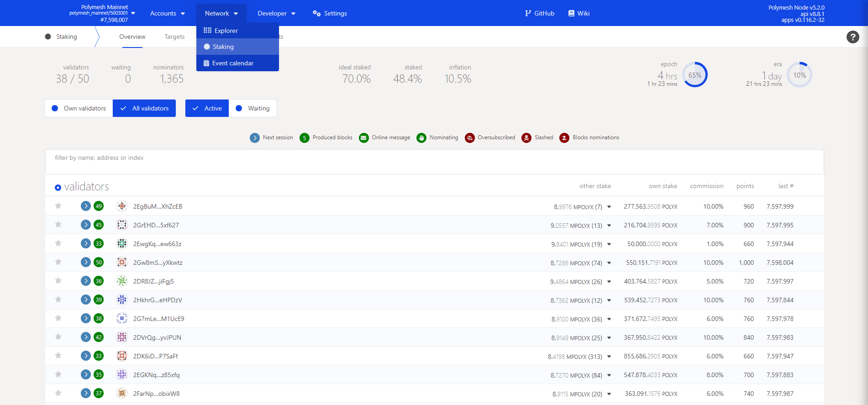The image size is (868, 405).
Task: Click the produced blocks badge showing 50
Action: pyautogui.click(x=99, y=262)
